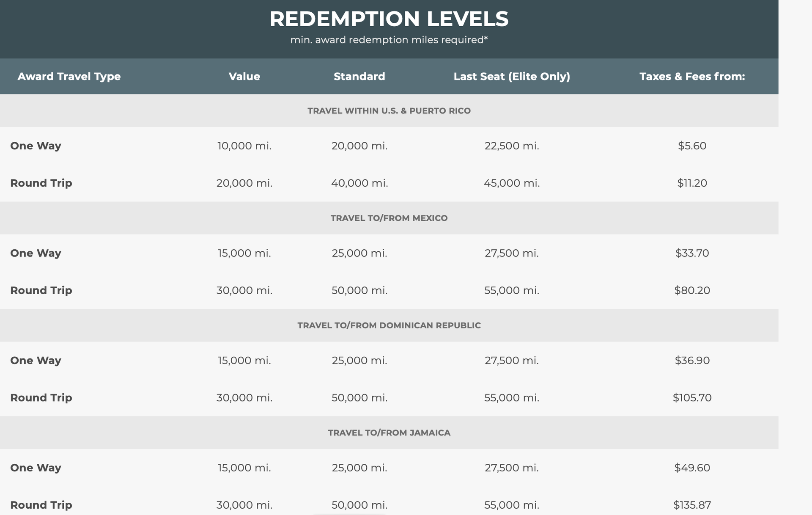Click the $80.20 Mexico round trip fee

tap(692, 290)
